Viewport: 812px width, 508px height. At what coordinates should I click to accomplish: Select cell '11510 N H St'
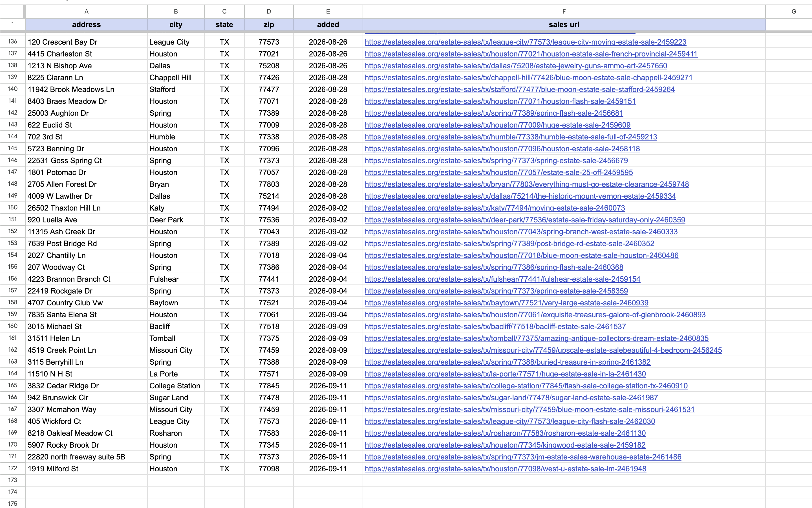click(x=87, y=374)
